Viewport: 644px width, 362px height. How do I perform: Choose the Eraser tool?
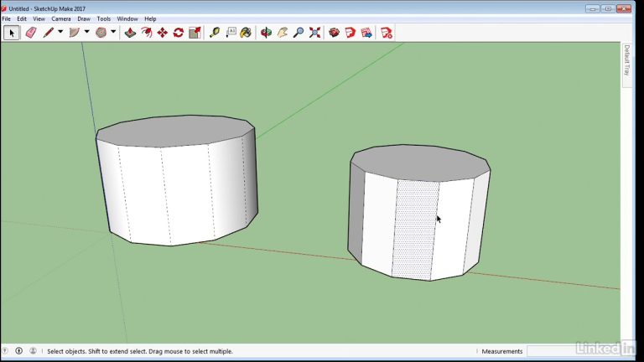(x=32, y=33)
